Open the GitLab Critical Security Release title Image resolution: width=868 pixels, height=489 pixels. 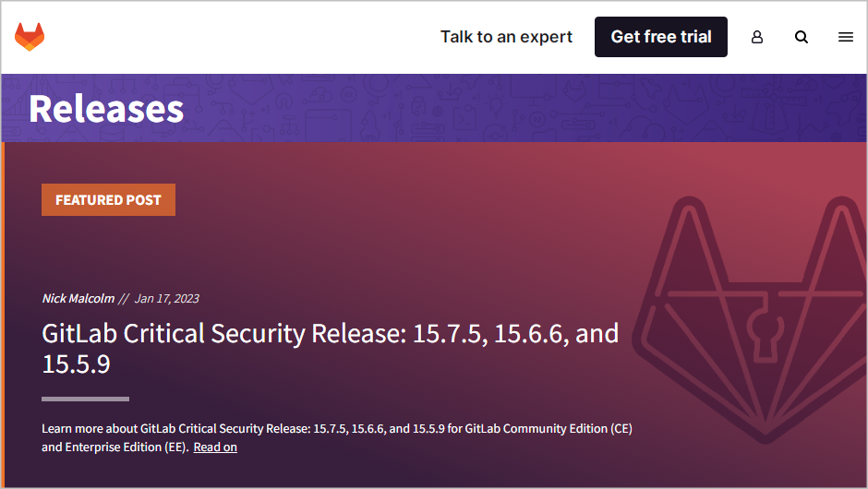pyautogui.click(x=330, y=349)
